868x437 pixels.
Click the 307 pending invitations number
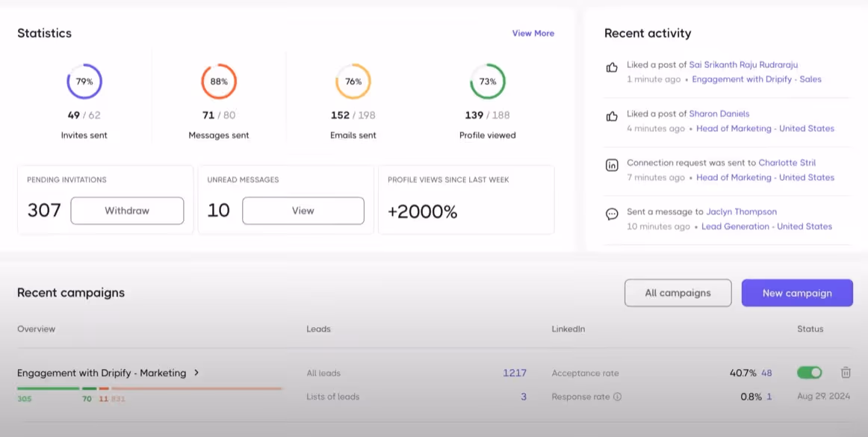pyautogui.click(x=44, y=211)
